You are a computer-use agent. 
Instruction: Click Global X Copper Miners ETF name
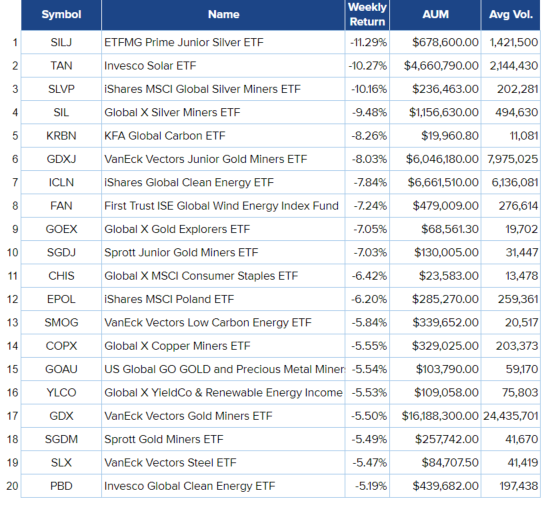(x=177, y=345)
